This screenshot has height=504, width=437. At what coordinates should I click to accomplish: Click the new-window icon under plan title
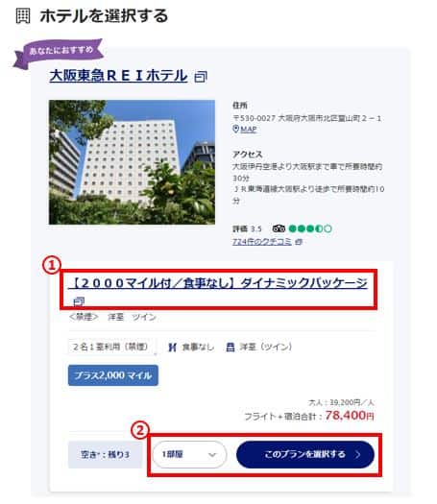(79, 301)
